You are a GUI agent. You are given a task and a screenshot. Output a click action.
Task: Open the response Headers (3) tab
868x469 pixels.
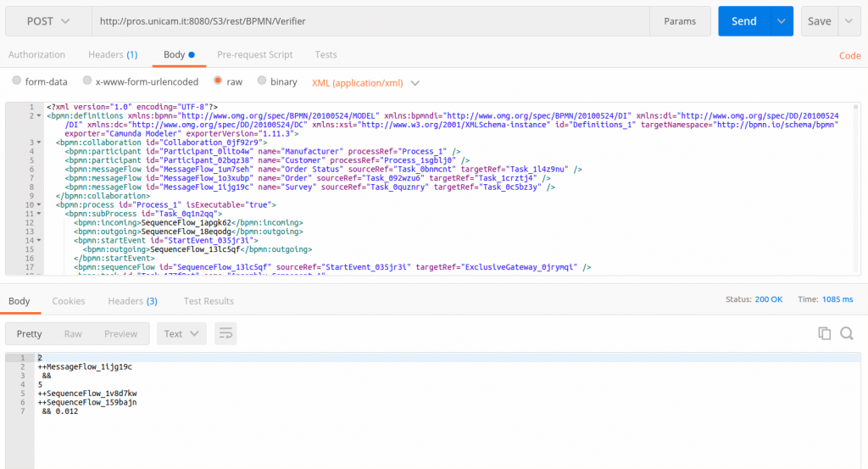click(132, 301)
